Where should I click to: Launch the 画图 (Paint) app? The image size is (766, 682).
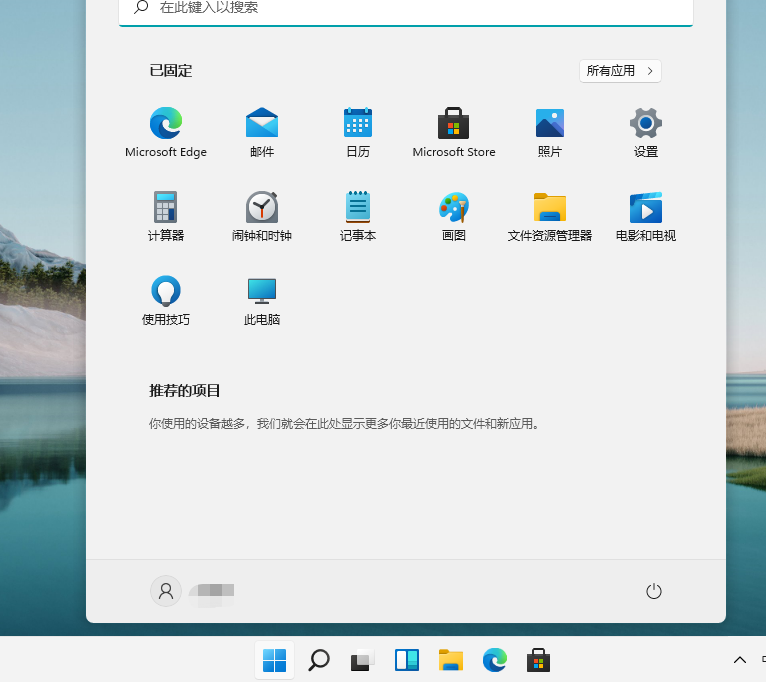coord(454,208)
